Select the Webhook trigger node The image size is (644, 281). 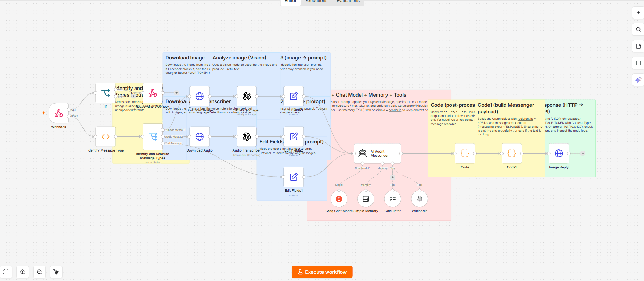pyautogui.click(x=59, y=113)
